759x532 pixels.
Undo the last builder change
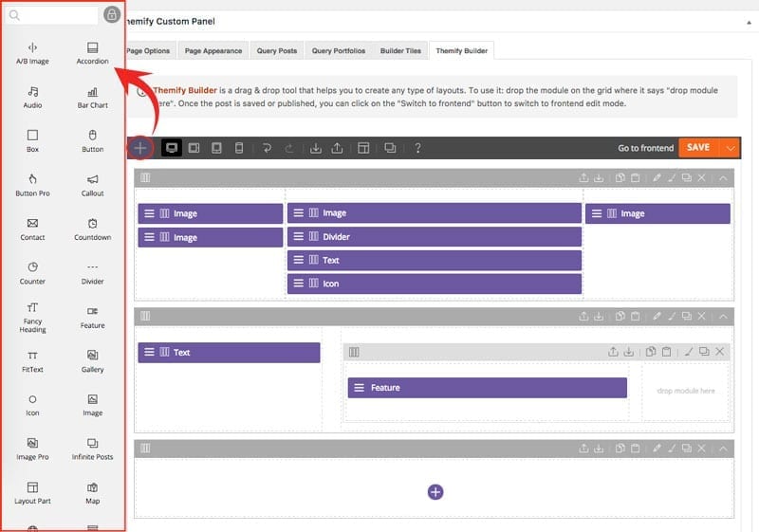tap(267, 148)
